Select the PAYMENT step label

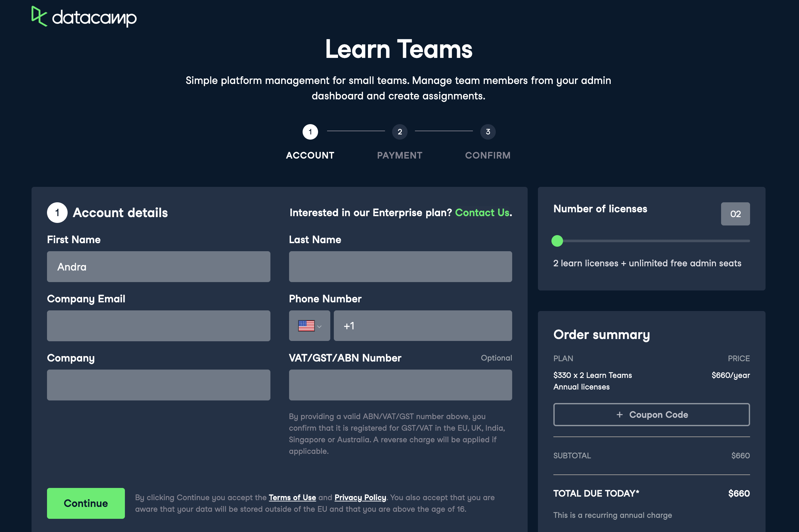399,155
